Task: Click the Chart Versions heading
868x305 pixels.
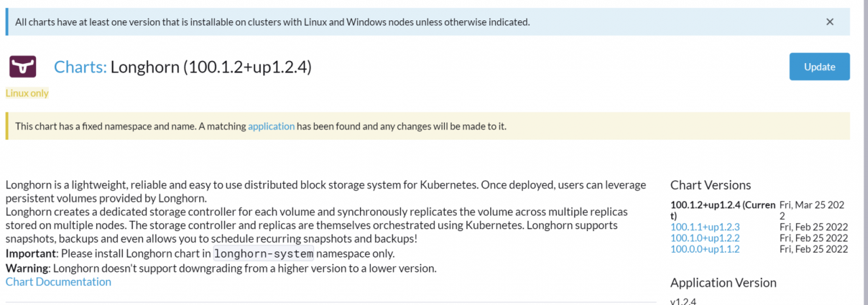Action: tap(711, 185)
